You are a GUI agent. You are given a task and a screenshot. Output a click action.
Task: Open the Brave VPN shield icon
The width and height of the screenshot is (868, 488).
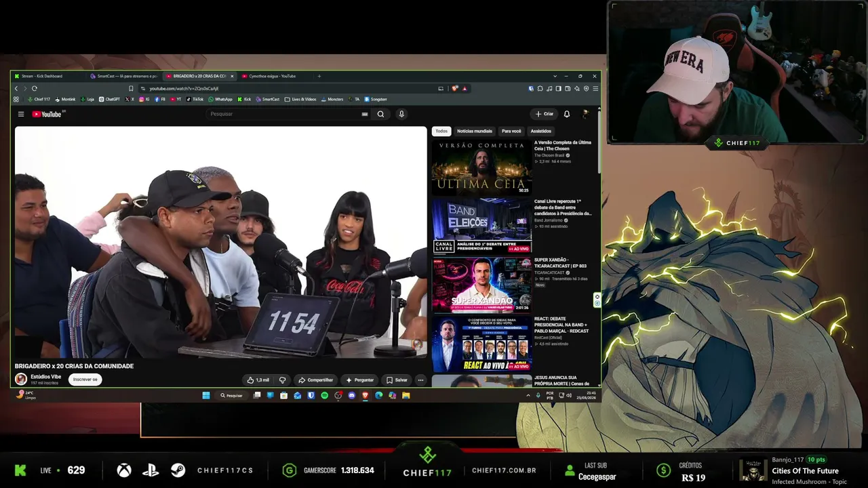click(586, 88)
